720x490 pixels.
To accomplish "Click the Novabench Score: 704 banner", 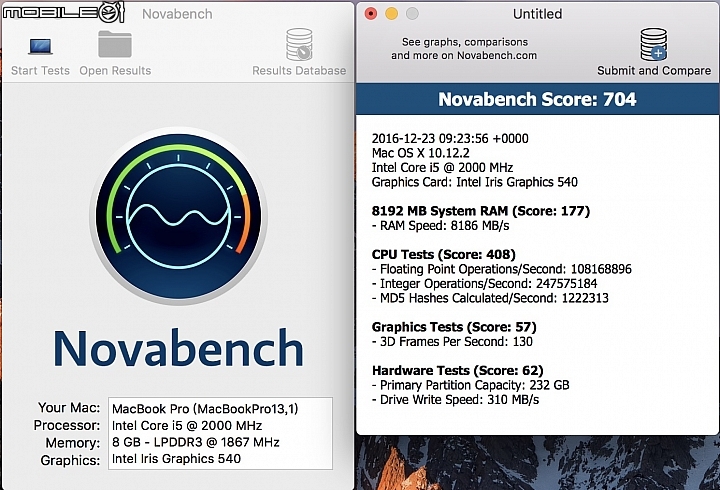I will pos(537,99).
